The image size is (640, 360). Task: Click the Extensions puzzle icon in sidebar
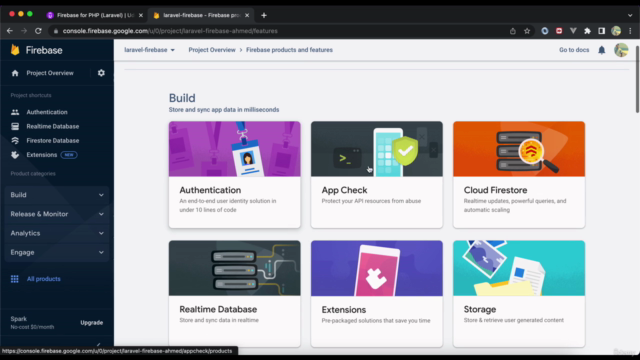tap(15, 155)
